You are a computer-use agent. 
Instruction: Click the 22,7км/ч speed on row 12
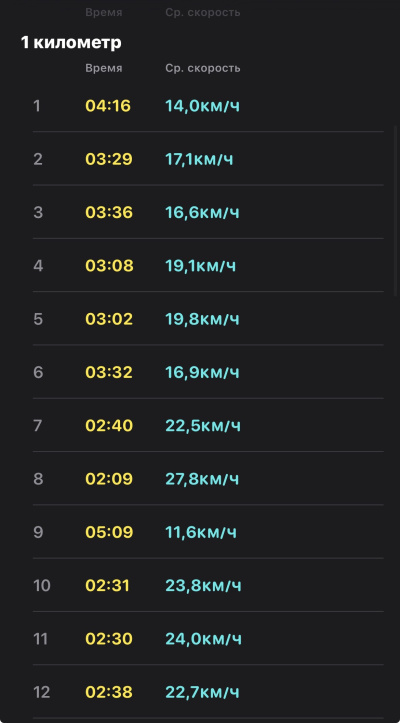(203, 692)
